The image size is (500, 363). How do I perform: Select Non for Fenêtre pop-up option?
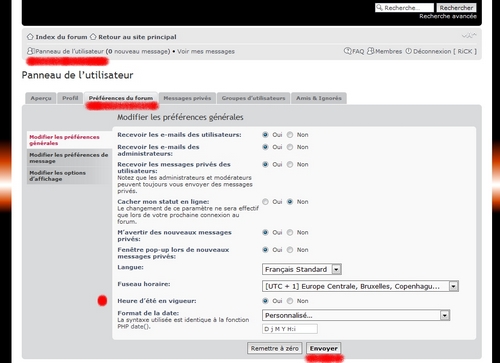click(290, 250)
